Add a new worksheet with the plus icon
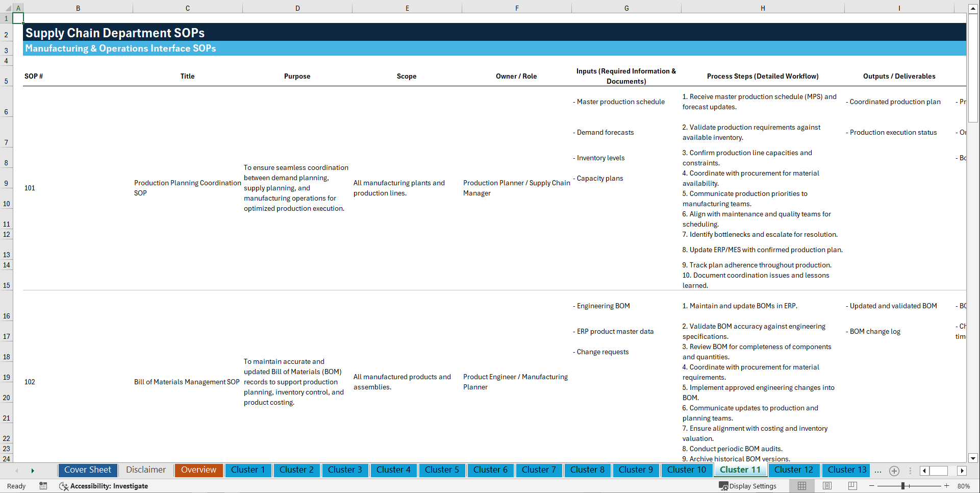Screen dimensions: 980x493 [x=894, y=471]
